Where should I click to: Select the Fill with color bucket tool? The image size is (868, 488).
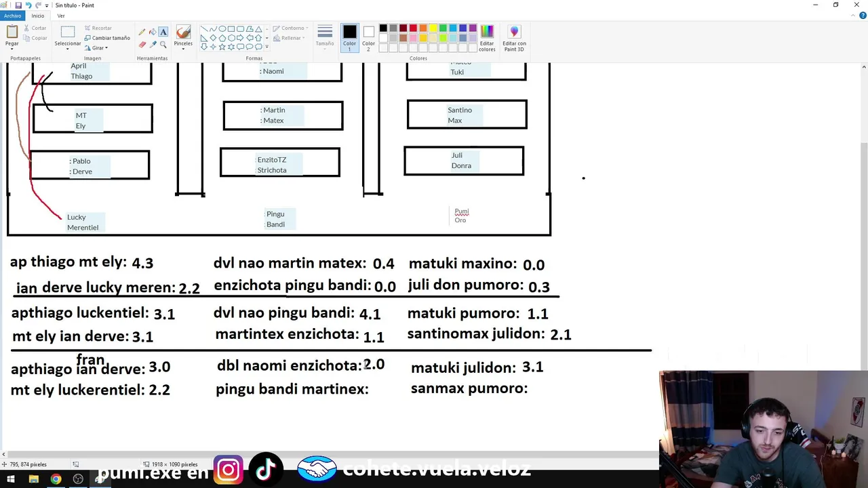pos(153,32)
